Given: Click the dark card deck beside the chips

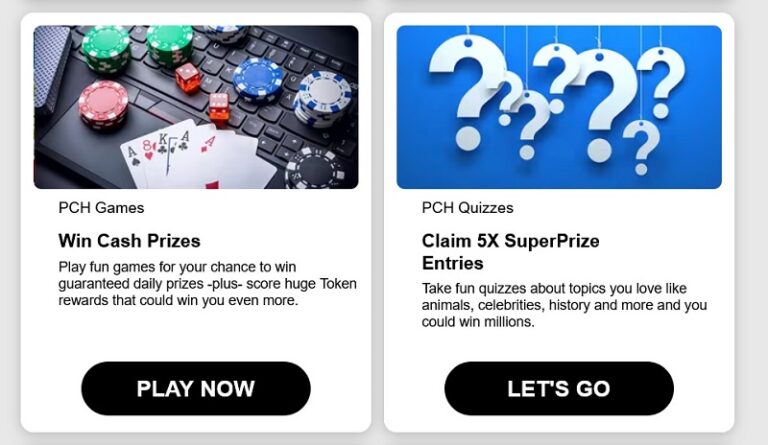Looking at the screenshot, I should 50,69.
